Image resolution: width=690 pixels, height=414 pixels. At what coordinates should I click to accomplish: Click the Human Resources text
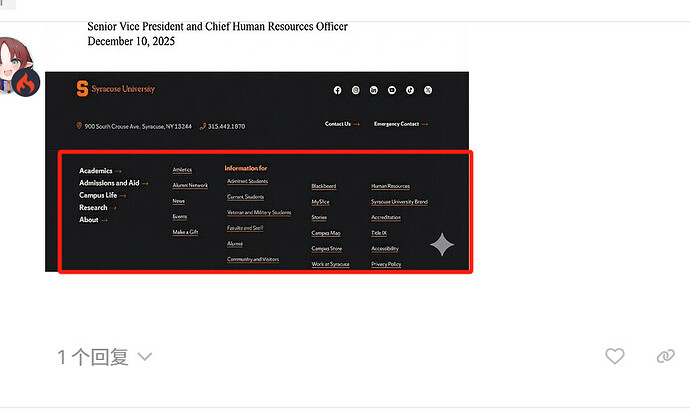(x=390, y=186)
